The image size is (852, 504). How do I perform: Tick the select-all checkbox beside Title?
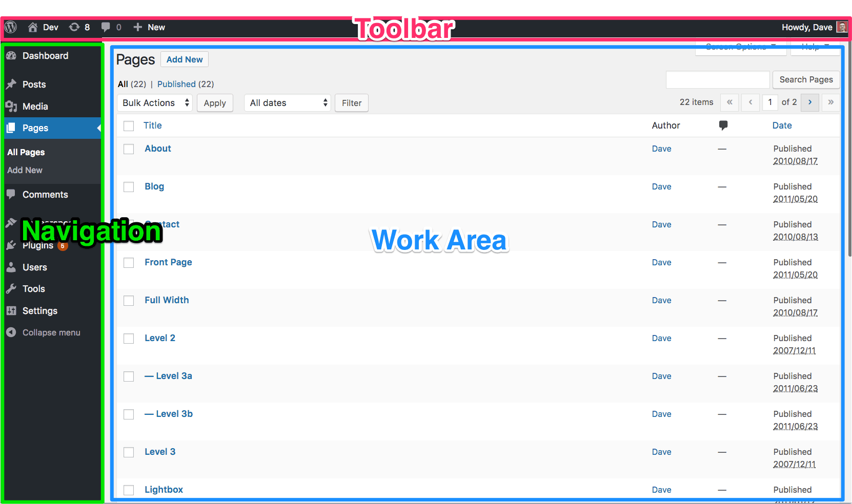[x=129, y=126]
